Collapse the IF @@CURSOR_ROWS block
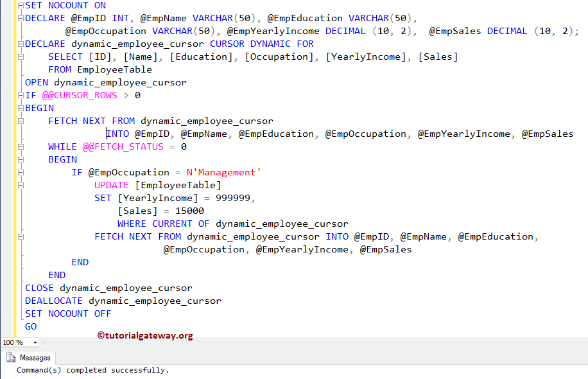Viewport: 588px width, 379px height. coord(21,95)
